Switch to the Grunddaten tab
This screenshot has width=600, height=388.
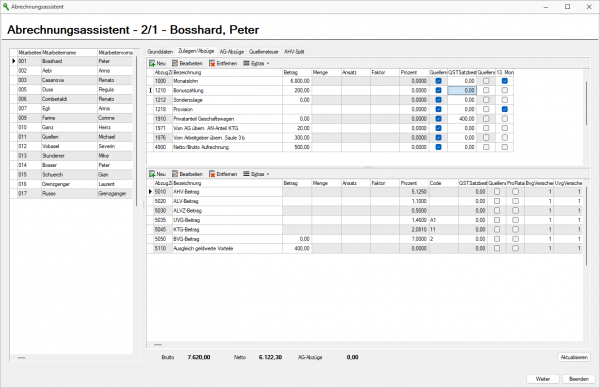pyautogui.click(x=160, y=52)
